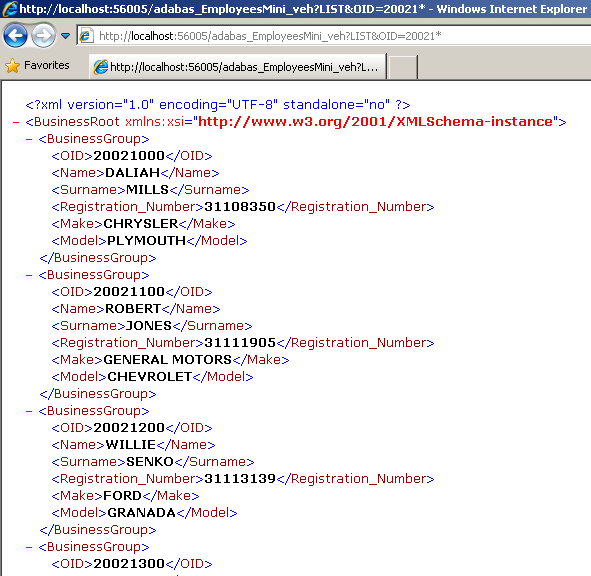The image size is (591, 576).
Task: Click the URL address bar field
Action: (x=334, y=36)
